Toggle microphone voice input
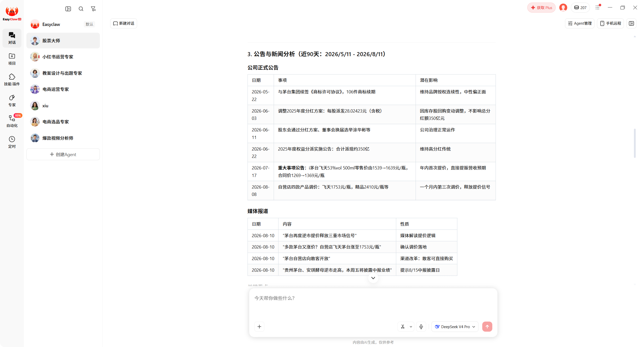The height and width of the screenshot is (347, 644). [421, 327]
